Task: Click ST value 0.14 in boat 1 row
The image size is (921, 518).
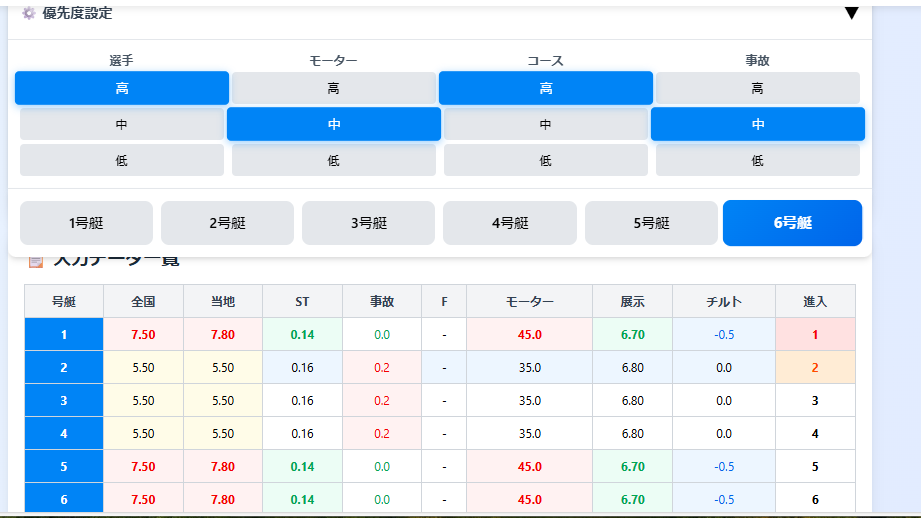Action: [x=302, y=335]
